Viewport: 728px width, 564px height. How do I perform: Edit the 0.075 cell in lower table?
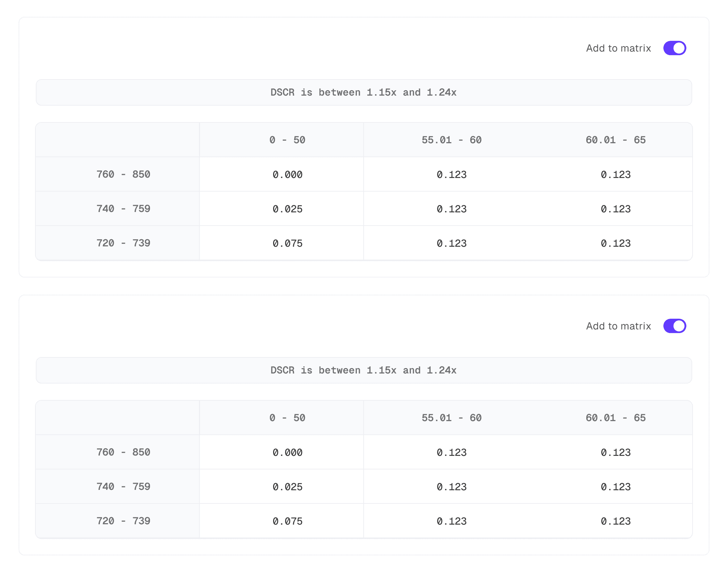click(x=281, y=521)
